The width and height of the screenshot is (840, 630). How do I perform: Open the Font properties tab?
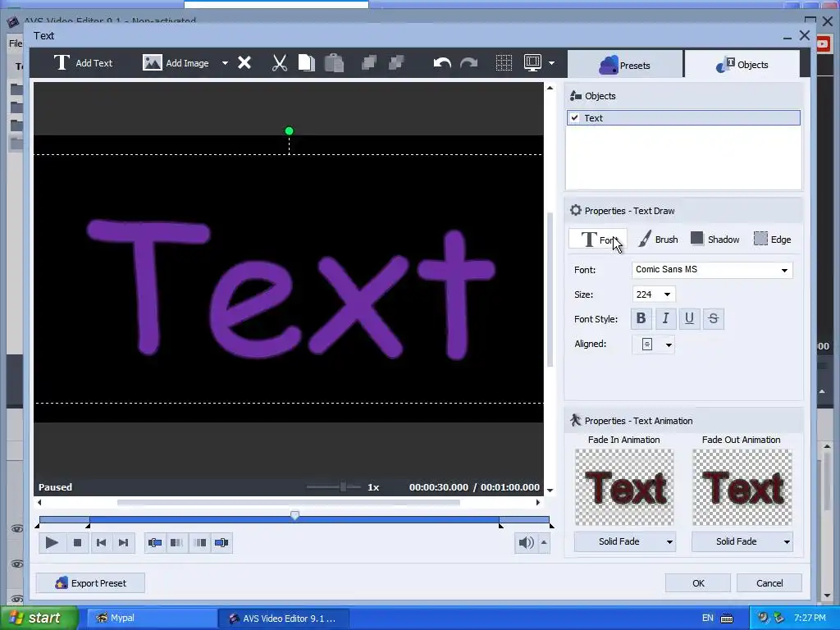tap(598, 240)
